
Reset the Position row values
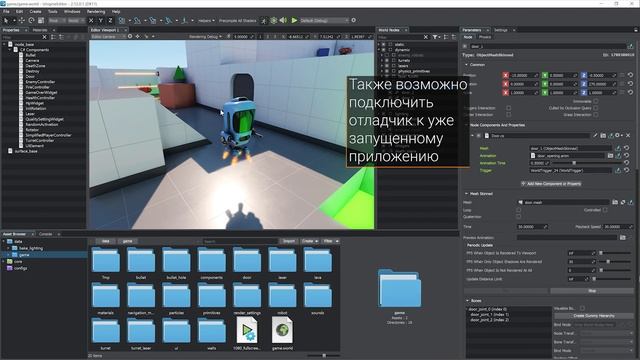click(630, 75)
